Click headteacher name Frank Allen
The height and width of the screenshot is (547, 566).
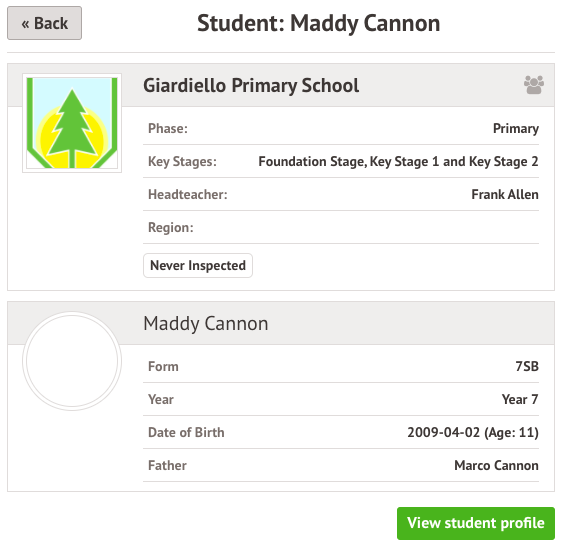505,194
